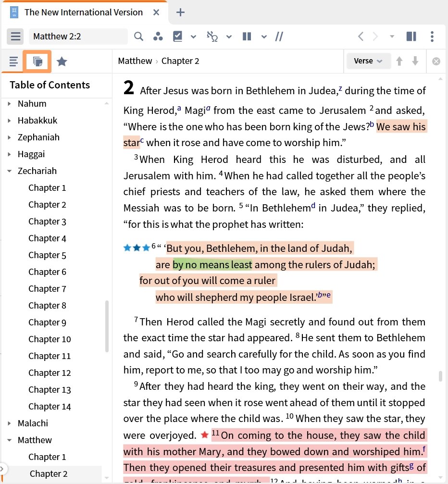Jump to next verse with down arrow

415,61
